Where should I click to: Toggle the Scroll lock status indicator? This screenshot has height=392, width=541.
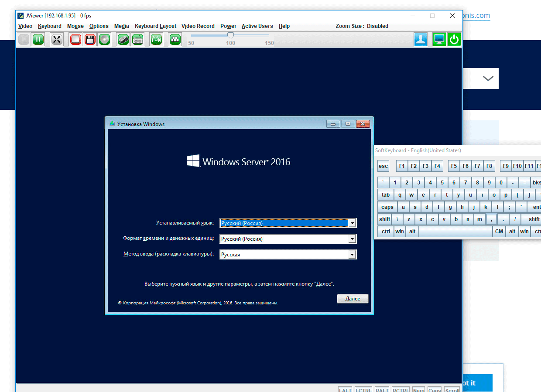coord(452,390)
